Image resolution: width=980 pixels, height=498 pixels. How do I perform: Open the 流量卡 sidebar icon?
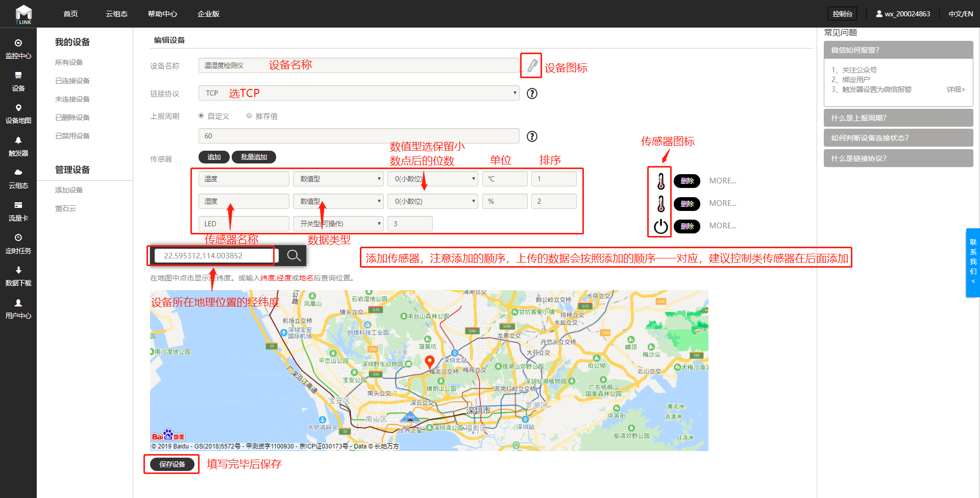(18, 205)
